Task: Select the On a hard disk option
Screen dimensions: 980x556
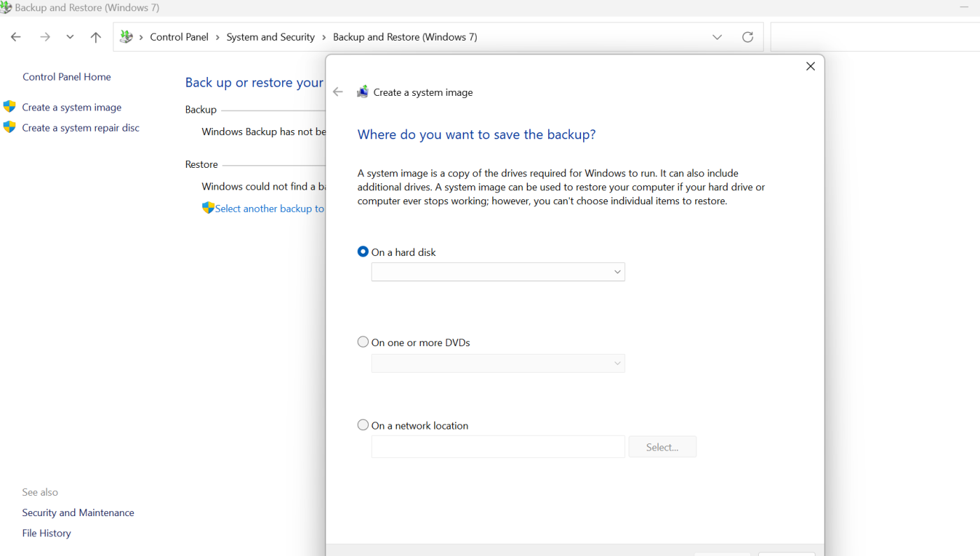Action: [363, 251]
